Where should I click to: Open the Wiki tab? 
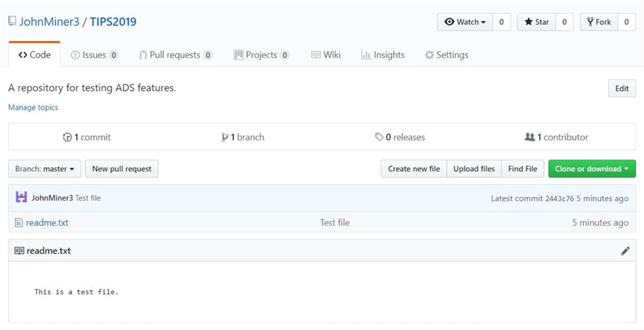click(326, 55)
